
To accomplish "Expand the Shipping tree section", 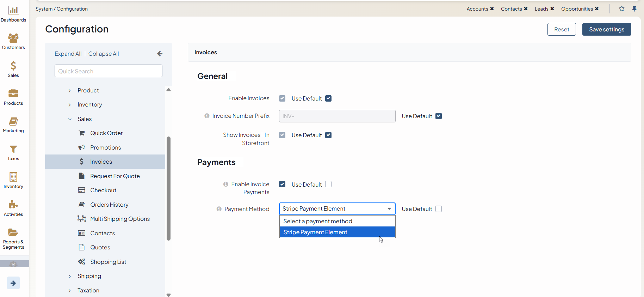I will click(70, 276).
